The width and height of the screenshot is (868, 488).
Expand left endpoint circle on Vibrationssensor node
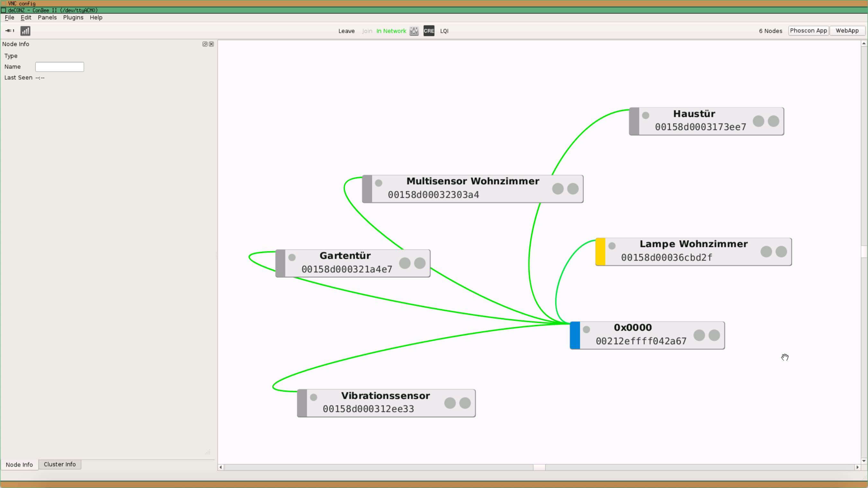point(450,403)
